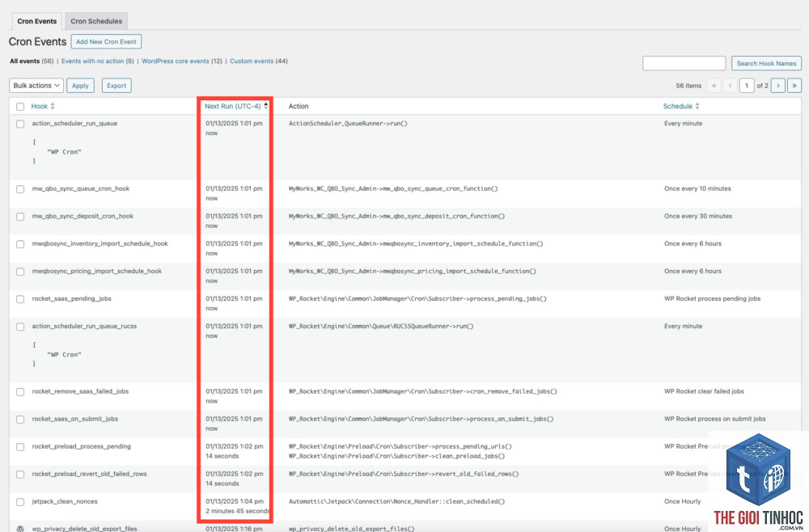The height and width of the screenshot is (532, 809).
Task: Click the Hook column sort arrows
Action: click(x=52, y=106)
